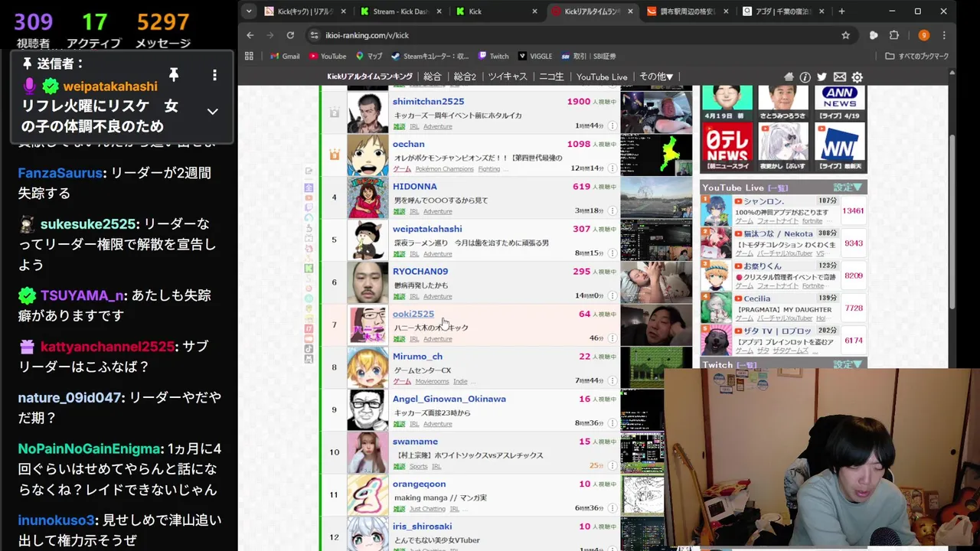Select YouTube Live in site navigation
Image resolution: width=980 pixels, height=551 pixels.
[602, 77]
